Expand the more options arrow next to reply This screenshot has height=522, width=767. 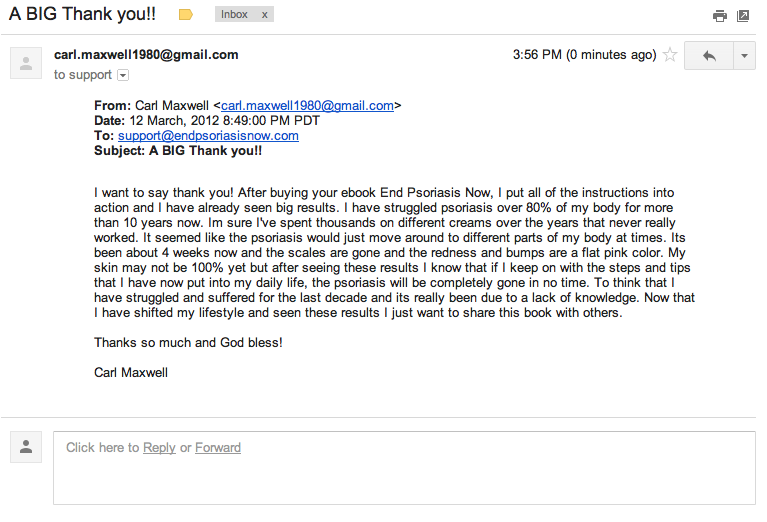[x=745, y=56]
